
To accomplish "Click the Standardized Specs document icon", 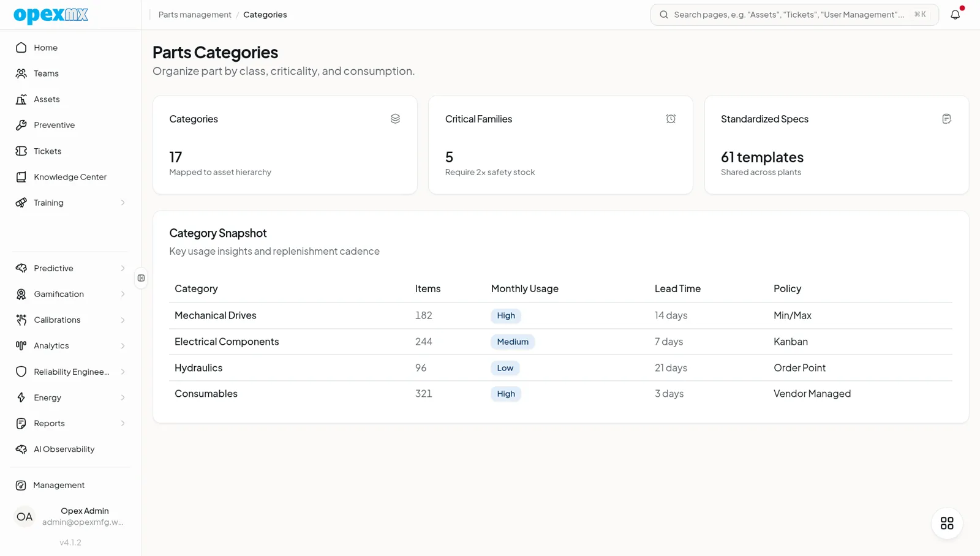I will 946,119.
